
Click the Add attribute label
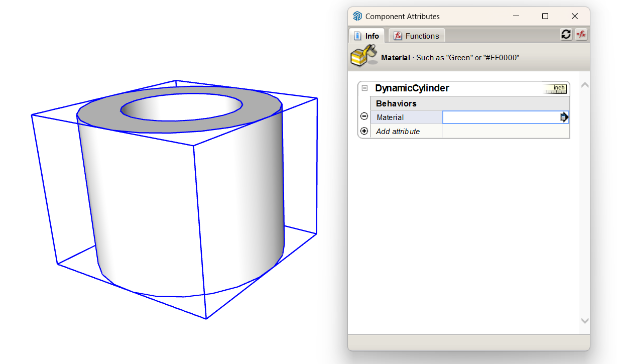point(398,131)
